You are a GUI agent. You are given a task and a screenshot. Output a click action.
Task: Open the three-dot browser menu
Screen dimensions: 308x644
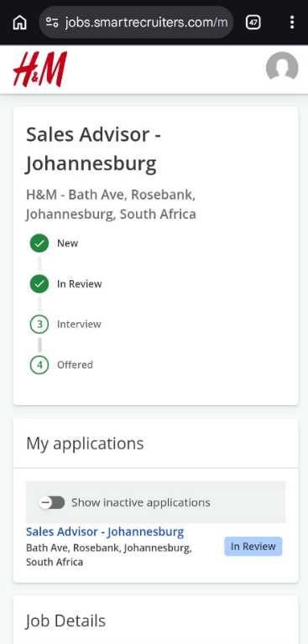point(291,22)
